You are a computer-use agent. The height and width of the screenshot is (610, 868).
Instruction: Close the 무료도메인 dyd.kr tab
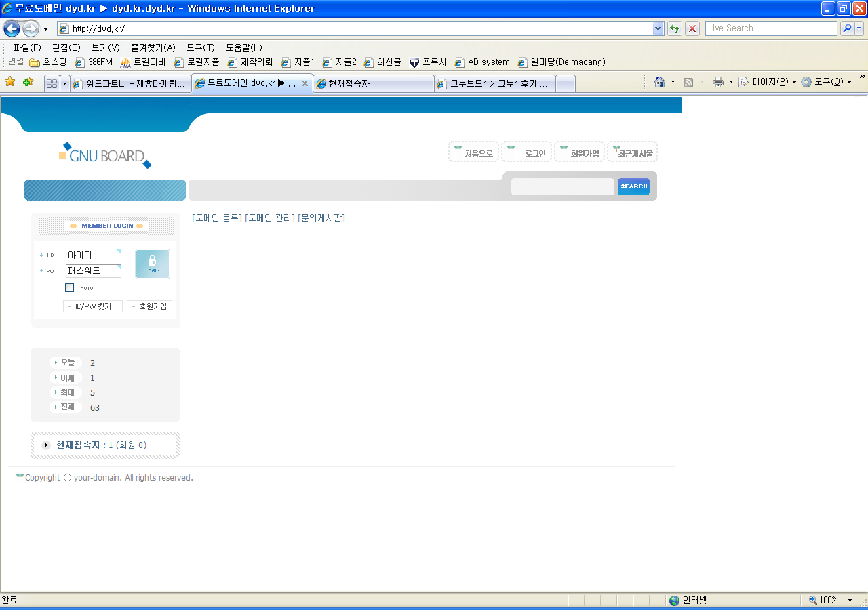304,84
